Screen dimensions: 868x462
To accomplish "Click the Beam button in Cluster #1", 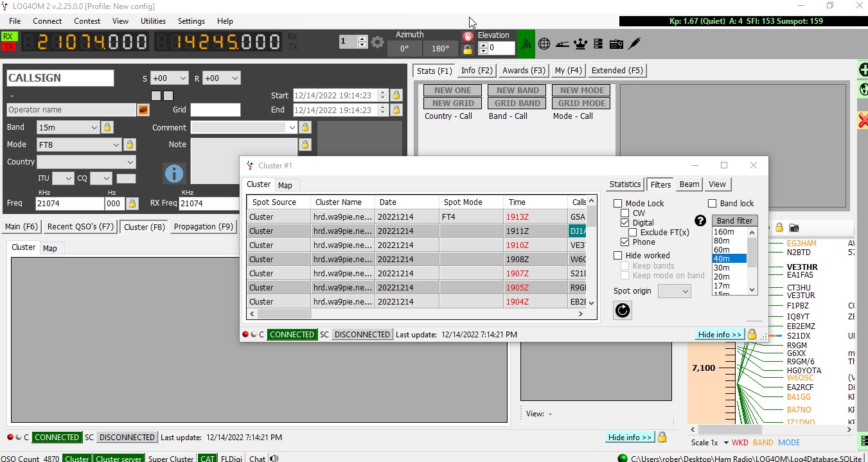I will (689, 184).
